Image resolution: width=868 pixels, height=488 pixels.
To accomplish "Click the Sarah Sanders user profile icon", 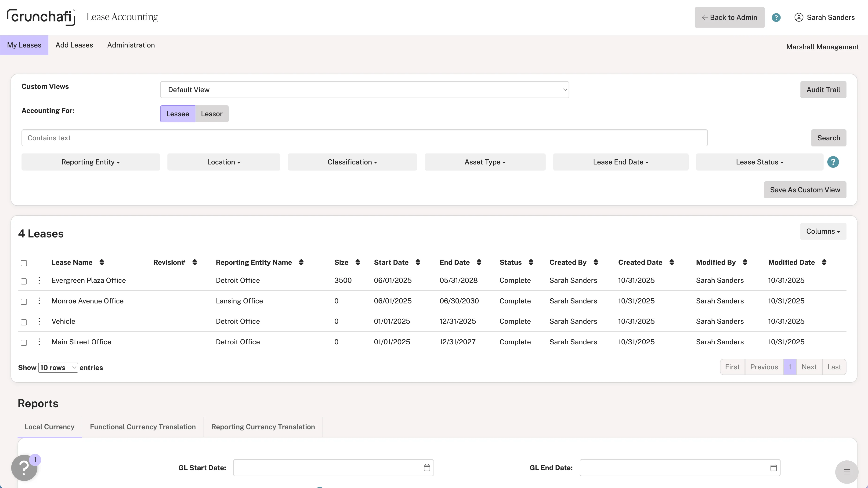I will tap(799, 18).
